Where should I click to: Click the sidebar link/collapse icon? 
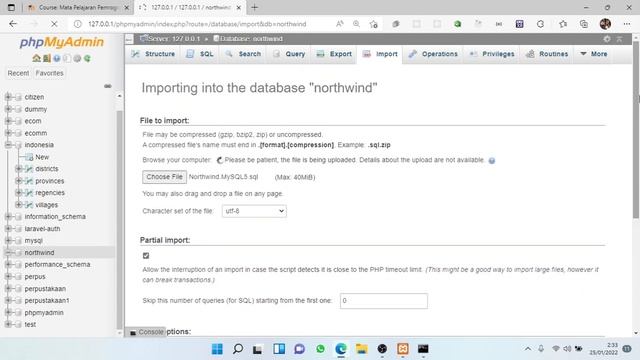108,86
